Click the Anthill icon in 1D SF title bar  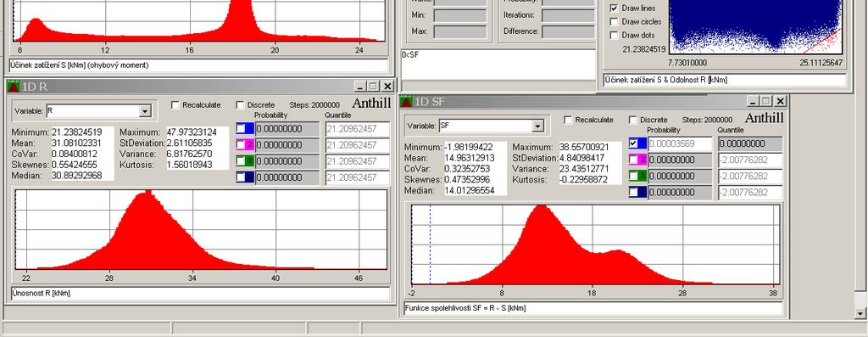[406, 101]
